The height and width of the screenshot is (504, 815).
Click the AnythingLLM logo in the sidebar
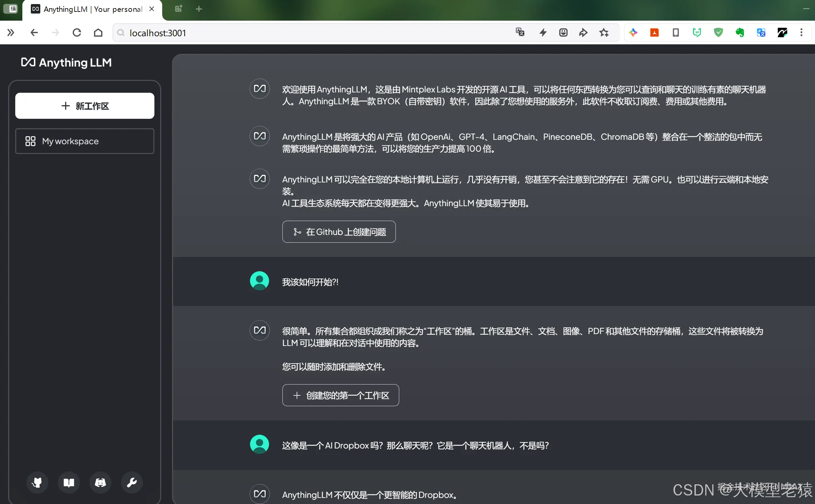coord(66,63)
